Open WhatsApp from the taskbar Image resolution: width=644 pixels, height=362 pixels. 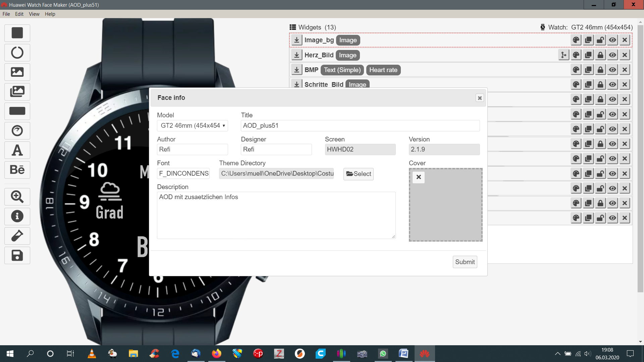coord(383,354)
